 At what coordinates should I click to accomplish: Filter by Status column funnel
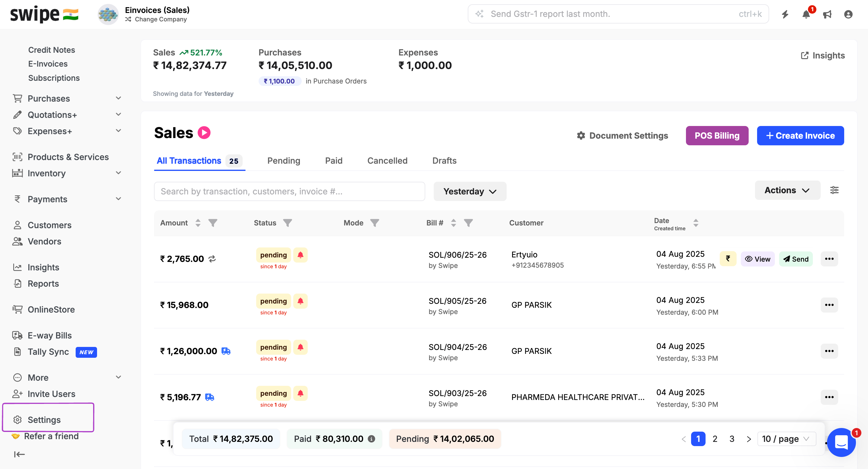point(288,223)
